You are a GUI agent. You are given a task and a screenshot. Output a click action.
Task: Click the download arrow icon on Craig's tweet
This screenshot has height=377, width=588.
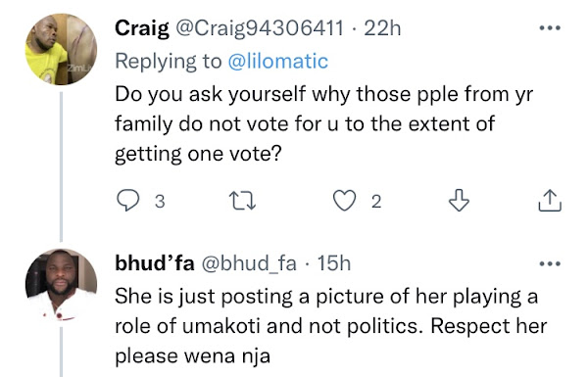pos(459,201)
